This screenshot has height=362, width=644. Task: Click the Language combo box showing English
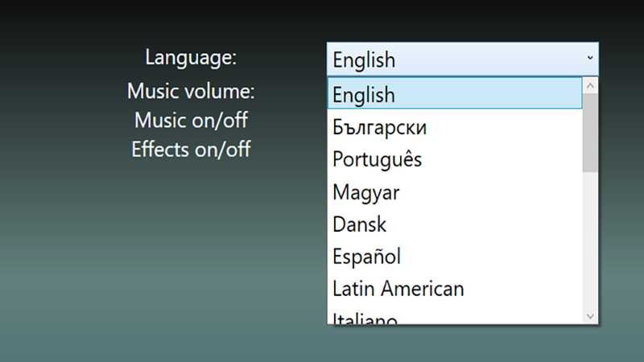(451, 60)
